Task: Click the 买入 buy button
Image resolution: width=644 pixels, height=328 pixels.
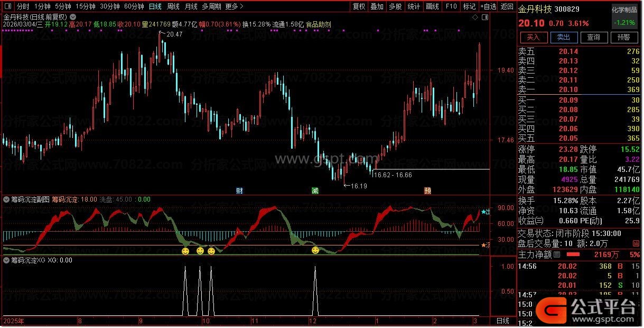Action: click(x=533, y=37)
